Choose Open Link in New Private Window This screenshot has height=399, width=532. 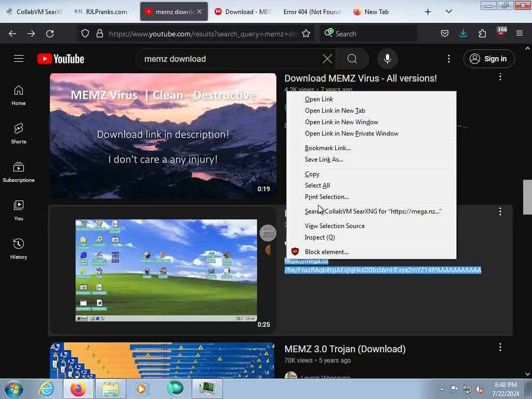pos(371,134)
